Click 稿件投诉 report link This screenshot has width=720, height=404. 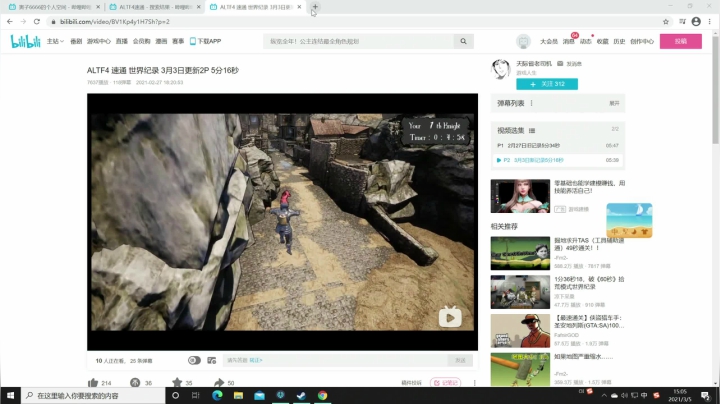[411, 383]
